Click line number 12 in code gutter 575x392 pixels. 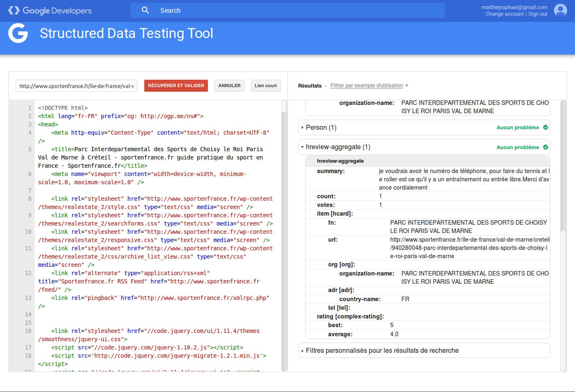pos(28,273)
